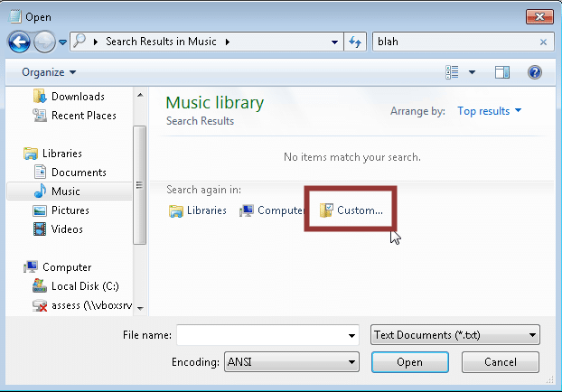Search again in Computer
562x392 pixels.
(x=271, y=210)
